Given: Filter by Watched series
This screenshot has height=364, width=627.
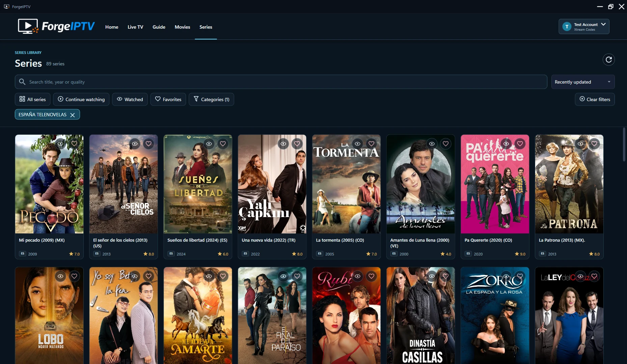Looking at the screenshot, I should 130,99.
